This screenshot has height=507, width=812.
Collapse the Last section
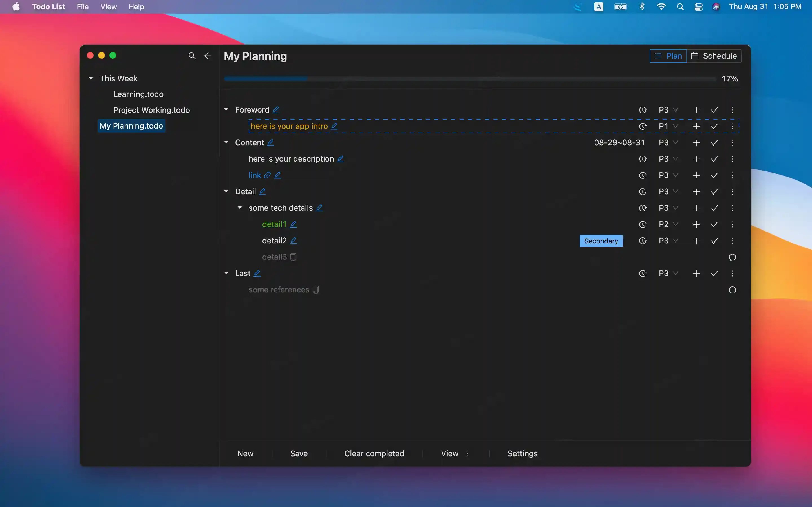226,273
